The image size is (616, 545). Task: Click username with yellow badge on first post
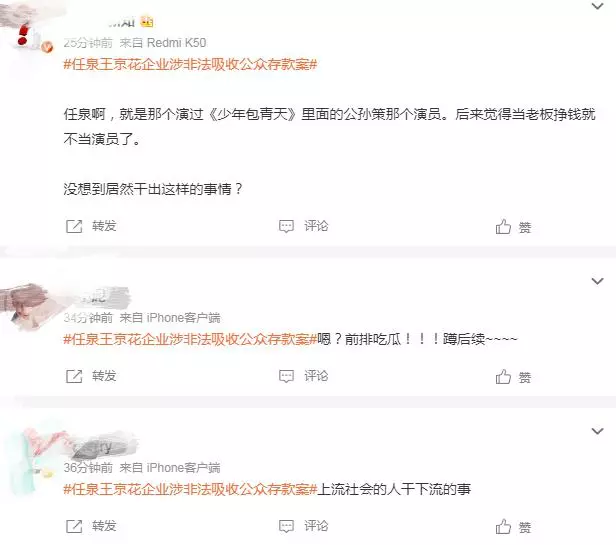tap(122, 22)
